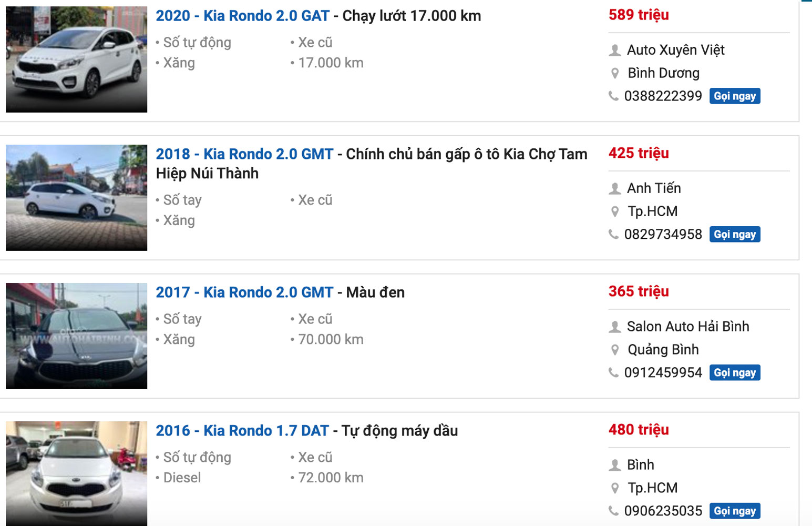Click the location pin next to Quảng Bình
812x526 pixels.
coord(614,350)
